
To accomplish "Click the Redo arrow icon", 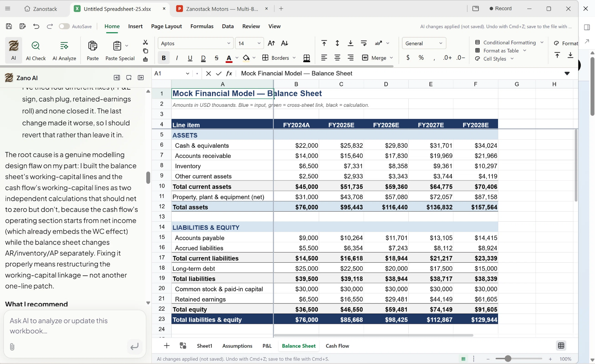I will 50,26.
